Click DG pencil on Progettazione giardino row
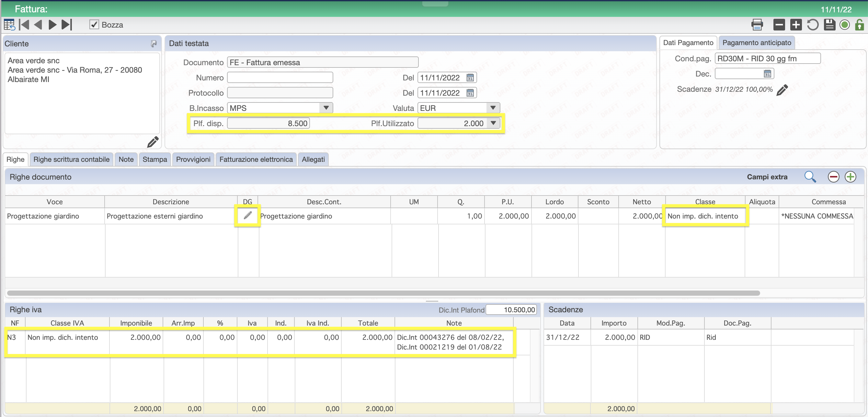868x417 pixels. click(x=248, y=215)
